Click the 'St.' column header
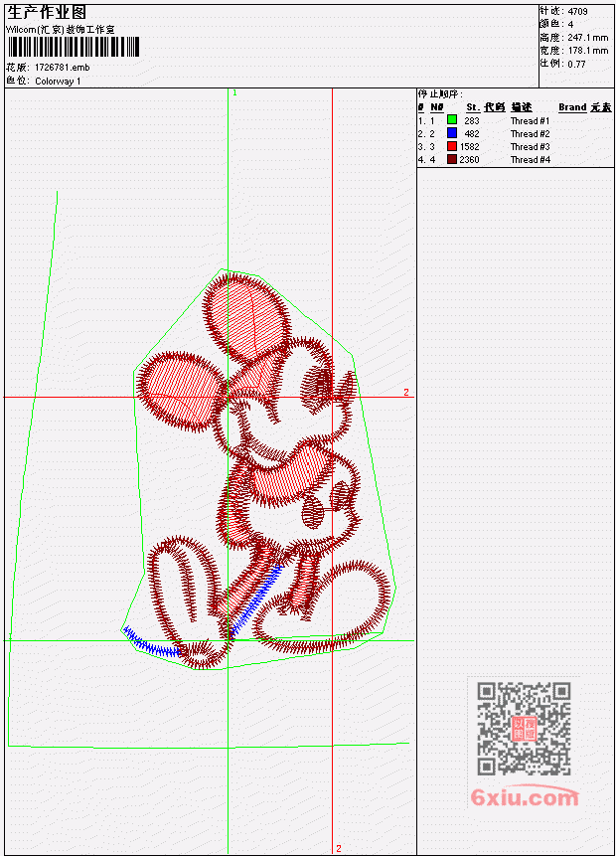This screenshot has height=856, width=616. [473, 107]
